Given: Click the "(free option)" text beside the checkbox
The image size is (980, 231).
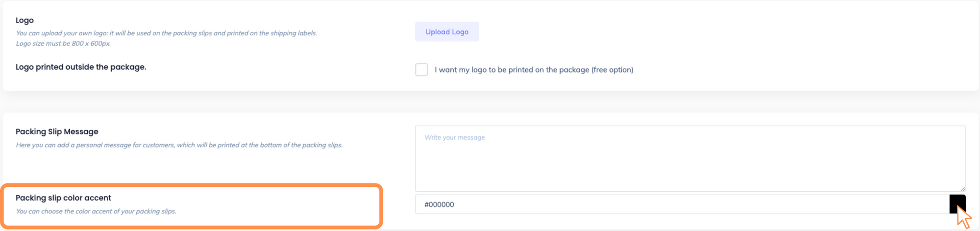Looking at the screenshot, I should (x=612, y=70).
